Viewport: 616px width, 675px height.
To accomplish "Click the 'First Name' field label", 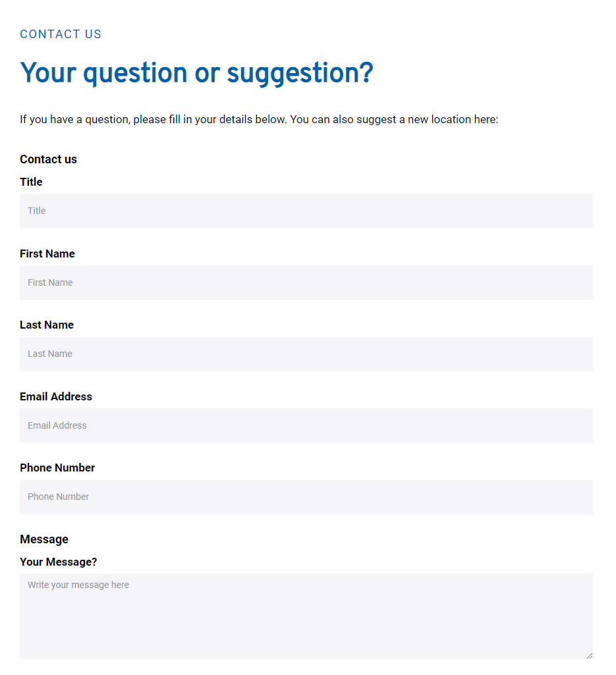I will coord(47,254).
